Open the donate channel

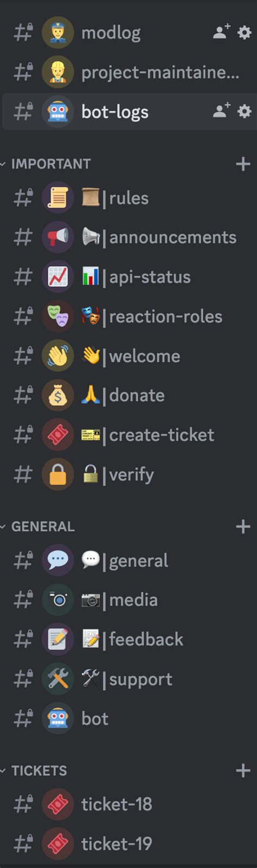pos(128,395)
